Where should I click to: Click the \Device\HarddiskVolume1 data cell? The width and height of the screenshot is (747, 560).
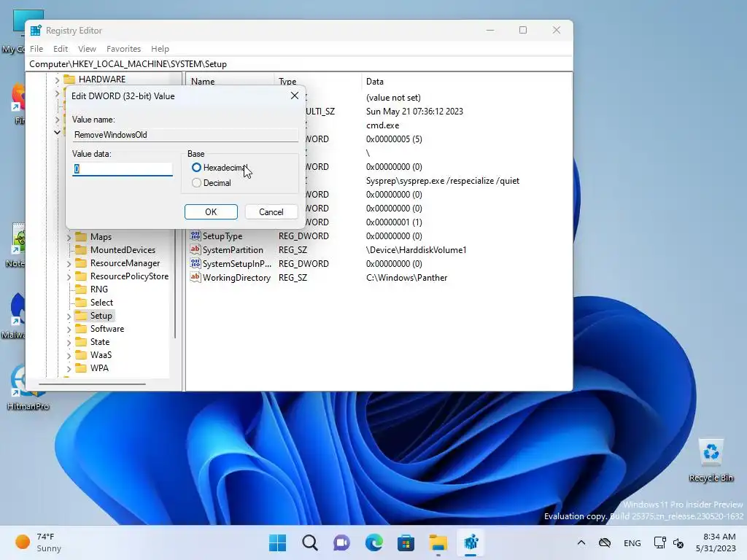pyautogui.click(x=416, y=250)
